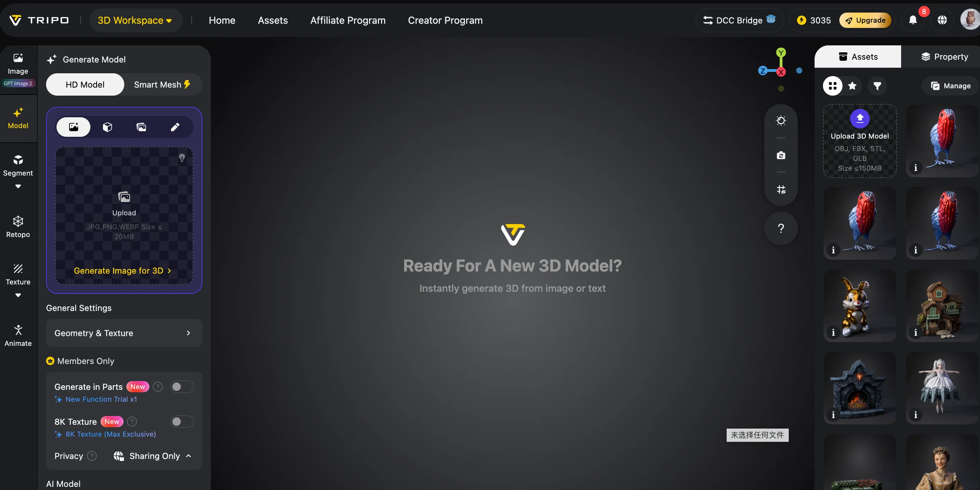Select the cottage house model thumbnail

(942, 306)
